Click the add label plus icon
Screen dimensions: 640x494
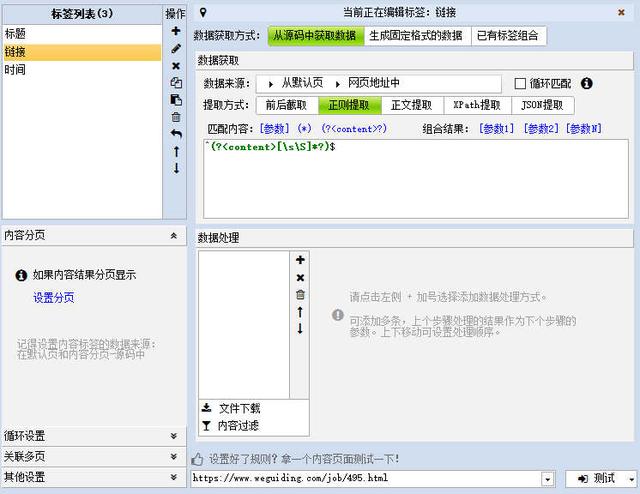pos(176,31)
